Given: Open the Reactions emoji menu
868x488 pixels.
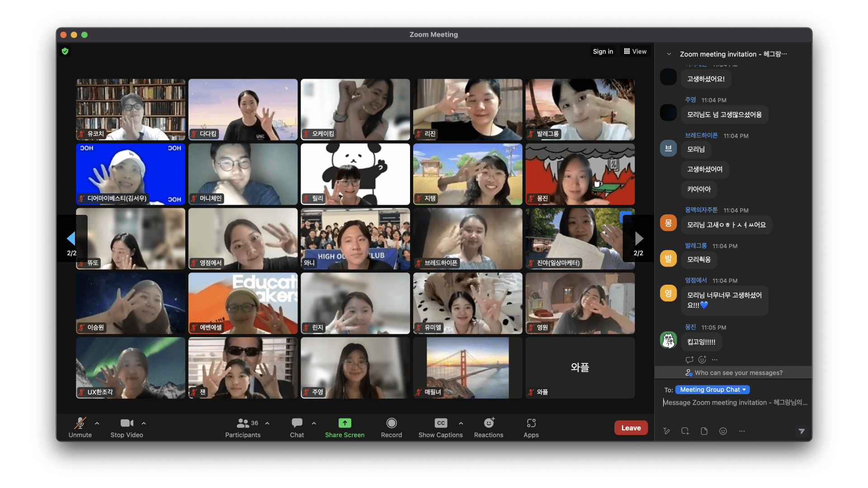Looking at the screenshot, I should 488,423.
